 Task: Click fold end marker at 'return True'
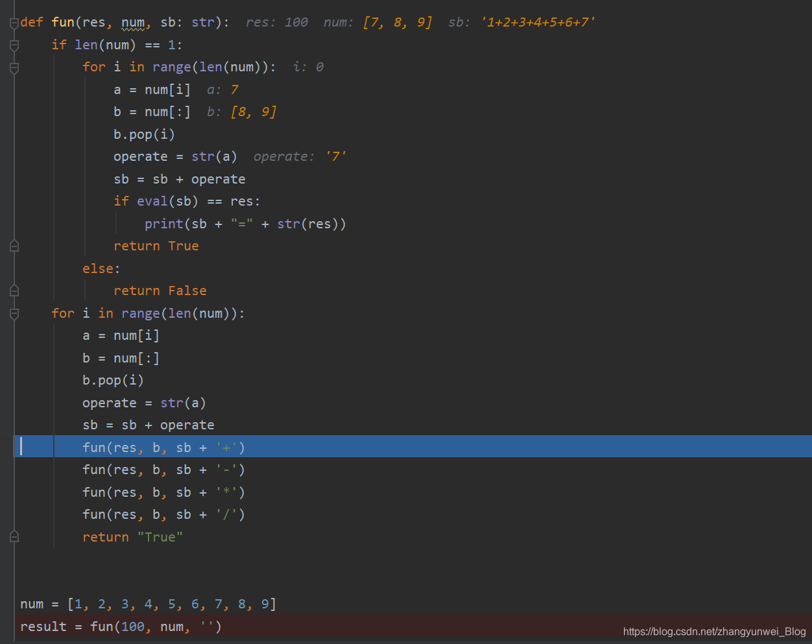[14, 246]
